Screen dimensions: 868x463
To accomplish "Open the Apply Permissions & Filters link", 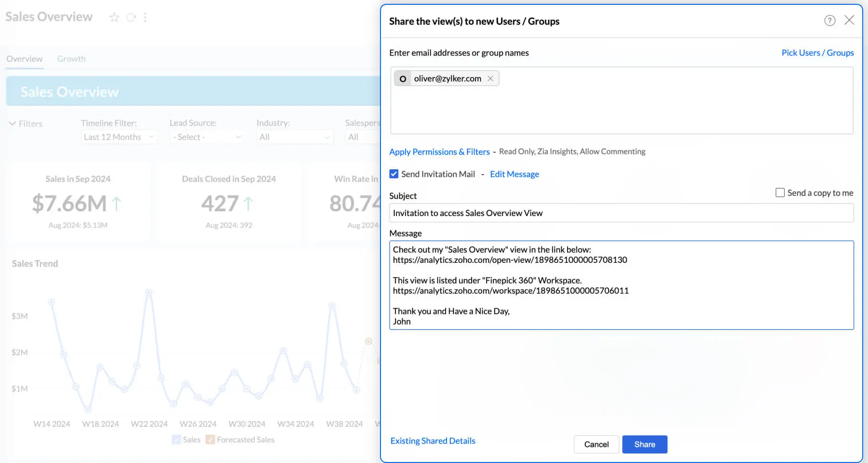I will point(439,151).
